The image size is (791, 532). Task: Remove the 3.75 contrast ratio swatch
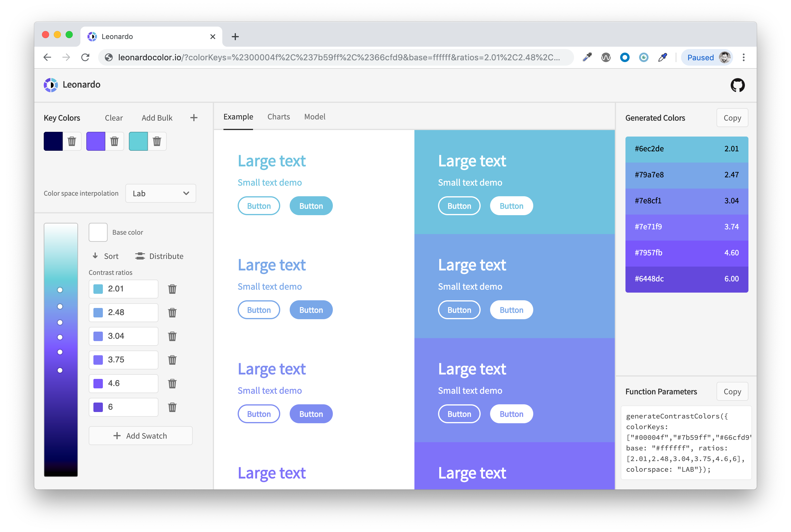click(x=172, y=360)
